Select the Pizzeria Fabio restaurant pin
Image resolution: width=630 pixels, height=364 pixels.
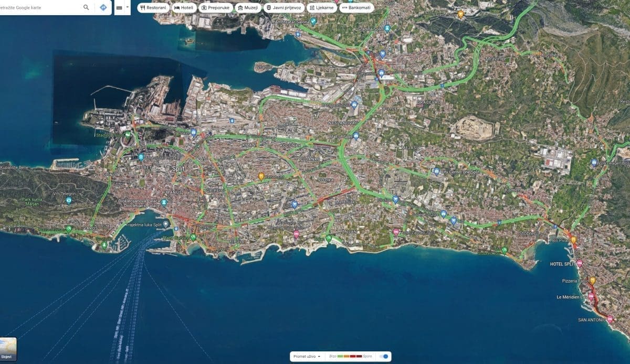click(592, 281)
